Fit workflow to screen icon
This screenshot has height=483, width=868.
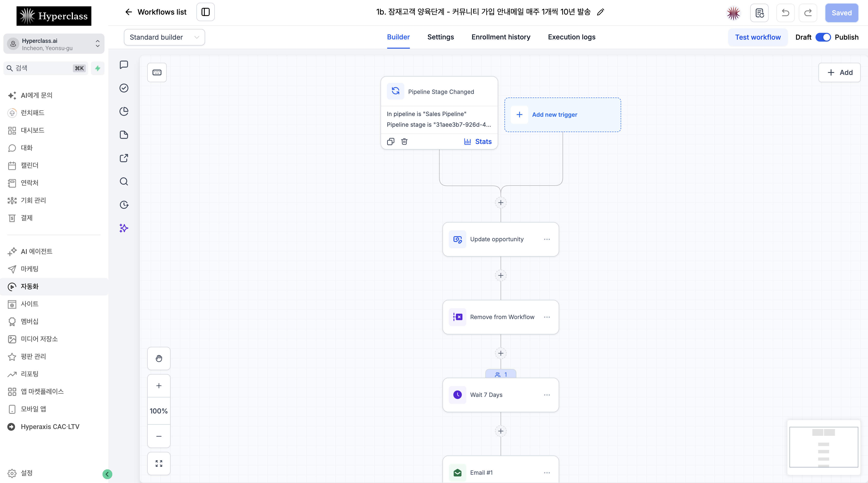point(159,464)
